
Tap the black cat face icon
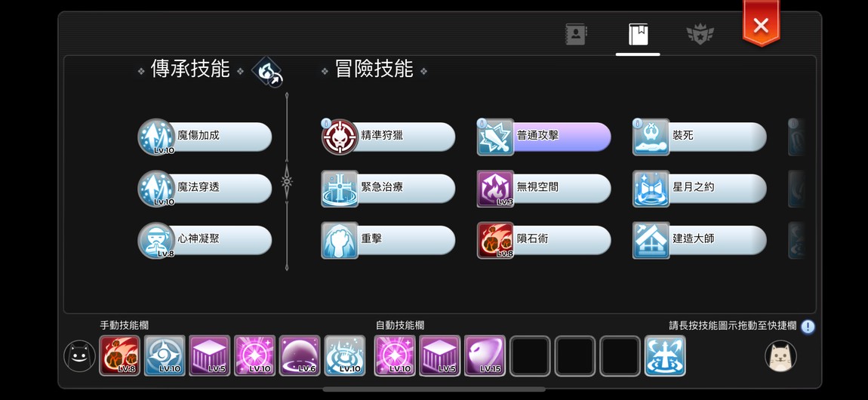point(80,355)
